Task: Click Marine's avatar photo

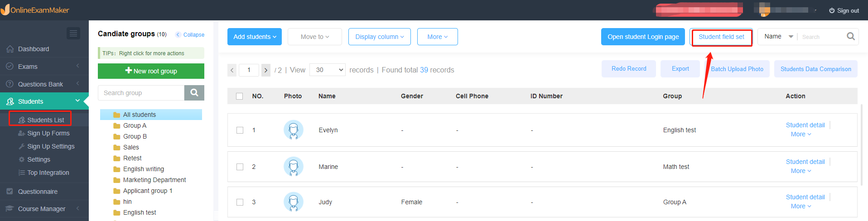Action: 294,167
